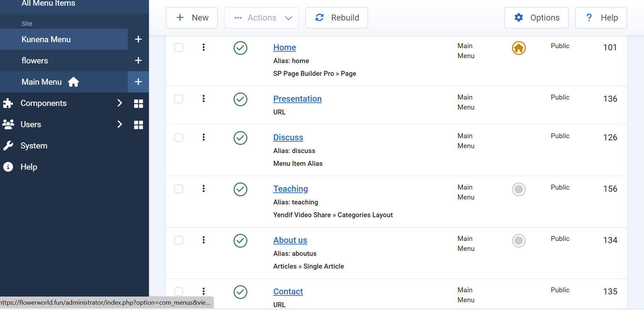Expand the Users submenu chevron
The height and width of the screenshot is (310, 644).
[x=120, y=124]
